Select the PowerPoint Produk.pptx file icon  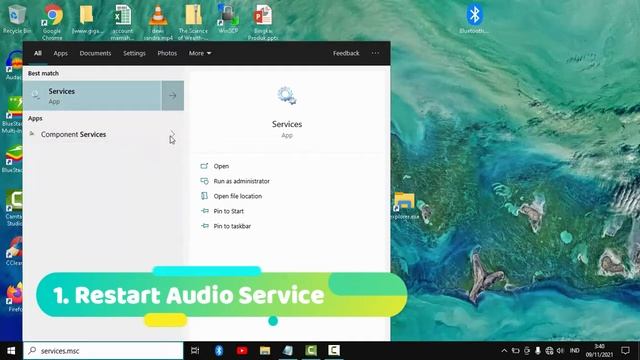pos(263,21)
